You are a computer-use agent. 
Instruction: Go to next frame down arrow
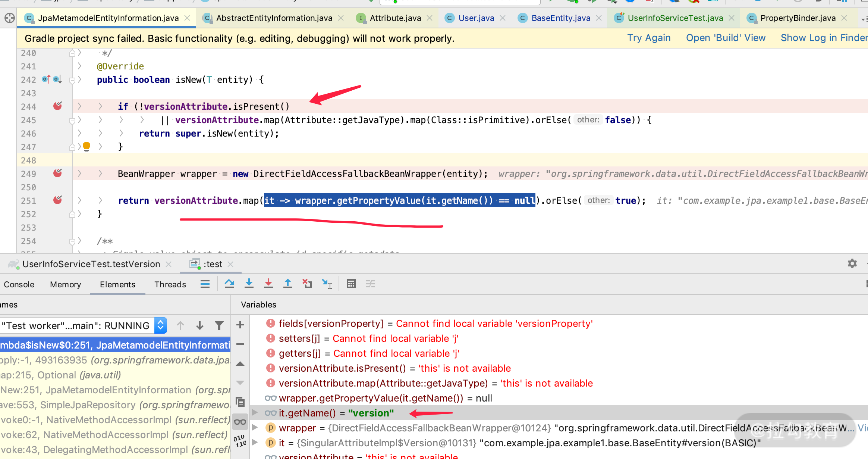(200, 325)
